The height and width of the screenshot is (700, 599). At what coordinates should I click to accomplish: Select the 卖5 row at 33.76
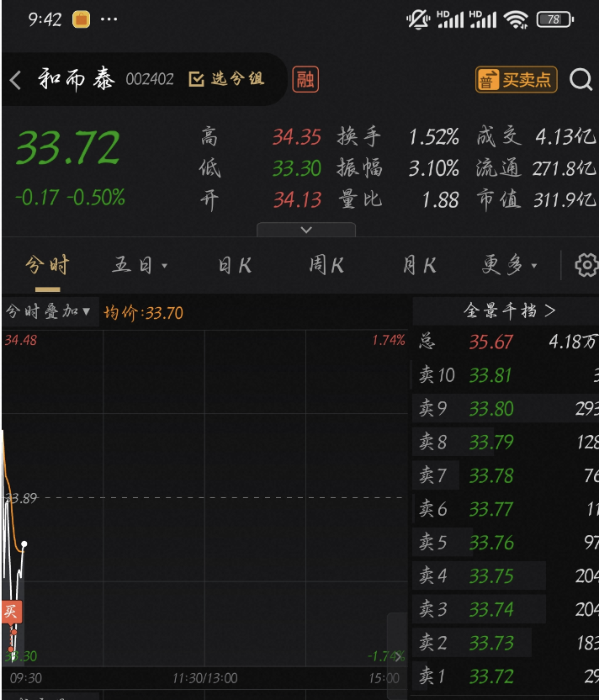[x=506, y=543]
